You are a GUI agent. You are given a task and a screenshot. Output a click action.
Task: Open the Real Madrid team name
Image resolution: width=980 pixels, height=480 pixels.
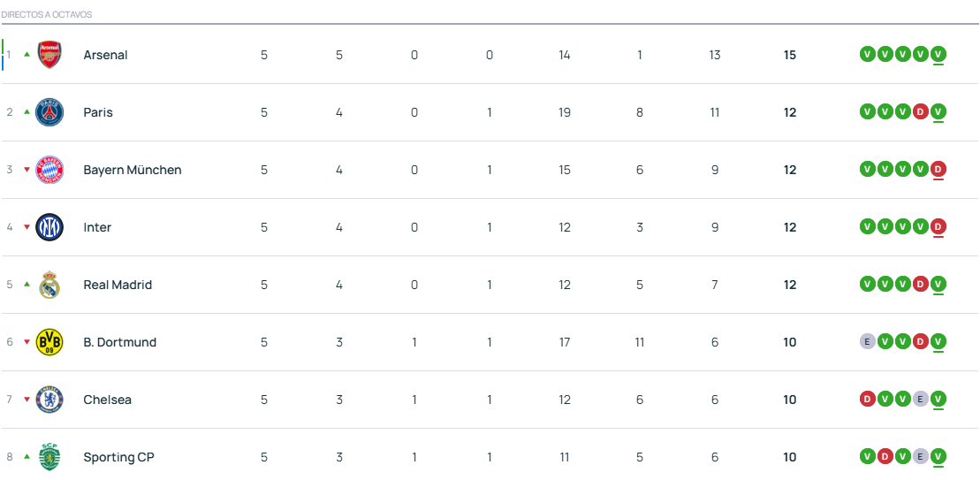pos(118,285)
